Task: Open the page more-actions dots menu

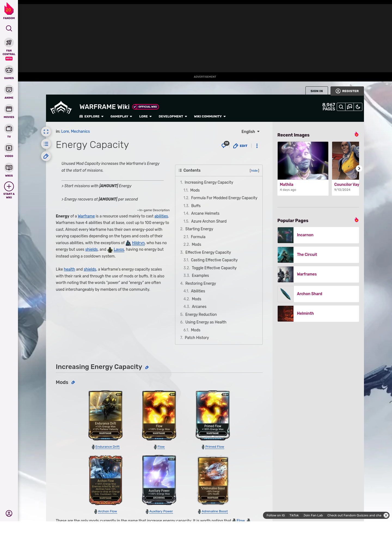Action: click(257, 146)
